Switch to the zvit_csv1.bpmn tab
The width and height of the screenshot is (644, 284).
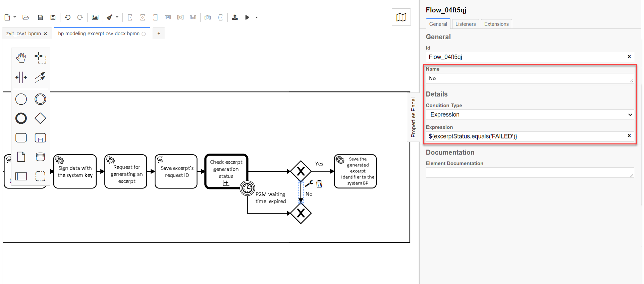[23, 34]
